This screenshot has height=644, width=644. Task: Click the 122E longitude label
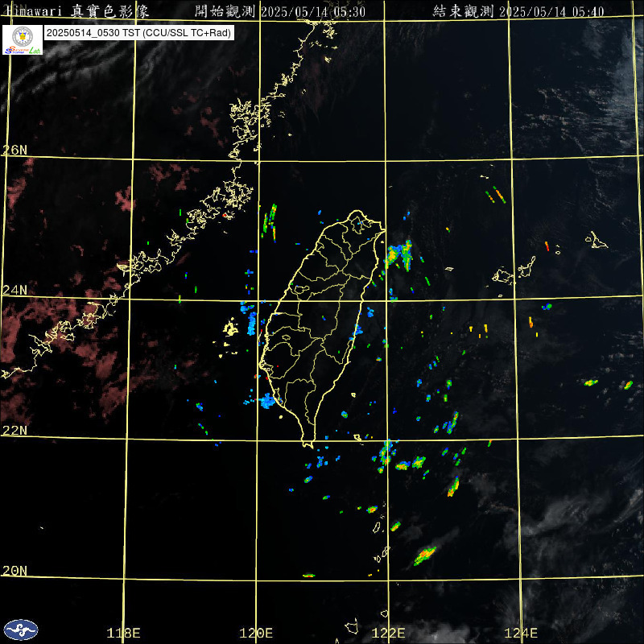pyautogui.click(x=388, y=633)
